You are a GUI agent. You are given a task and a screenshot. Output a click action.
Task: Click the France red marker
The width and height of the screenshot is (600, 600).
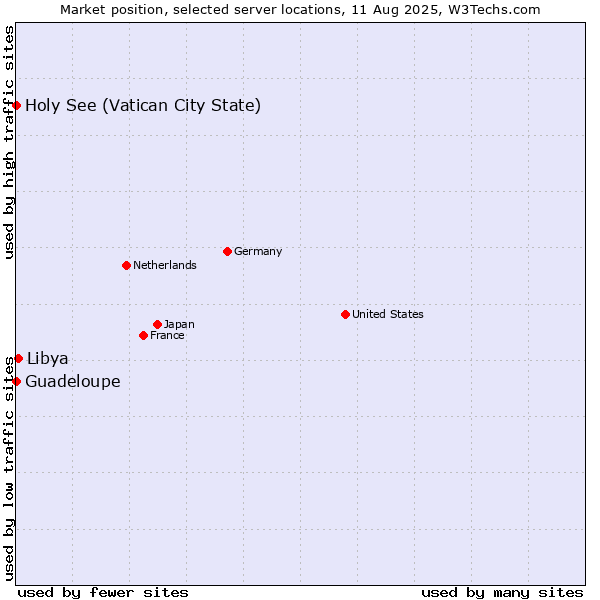point(143,336)
